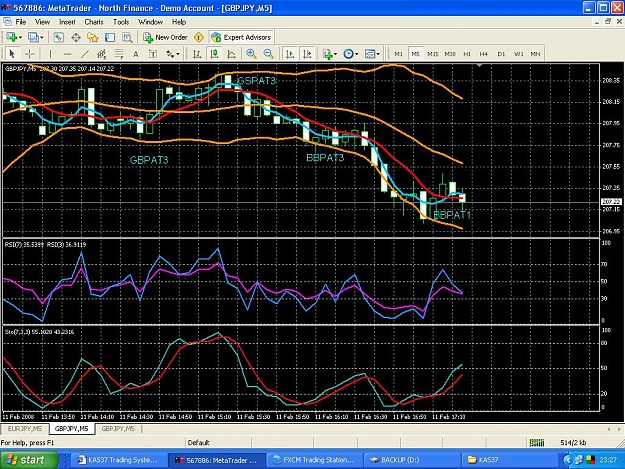Open the Templates icon

tap(370, 54)
